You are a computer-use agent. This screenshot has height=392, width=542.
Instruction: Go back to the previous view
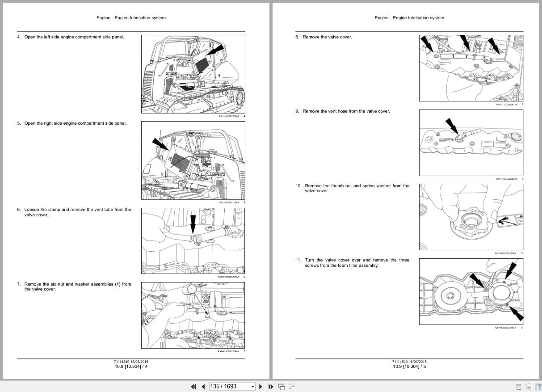coord(281,386)
